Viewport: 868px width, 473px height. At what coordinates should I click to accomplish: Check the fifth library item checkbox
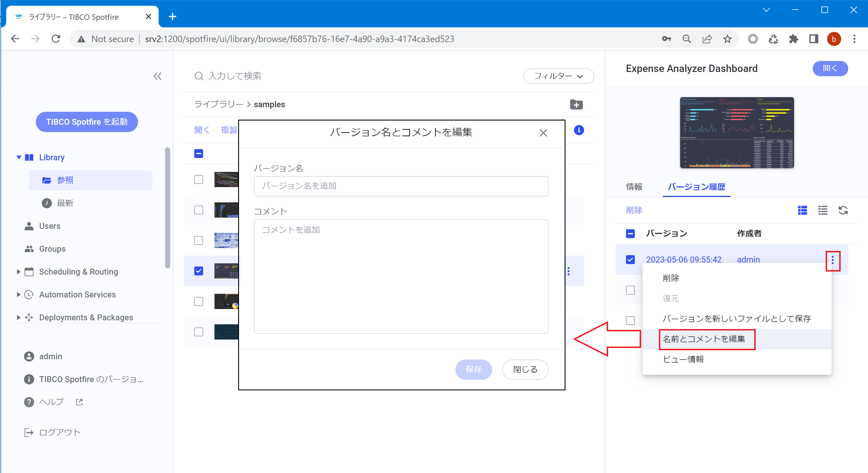click(198, 301)
